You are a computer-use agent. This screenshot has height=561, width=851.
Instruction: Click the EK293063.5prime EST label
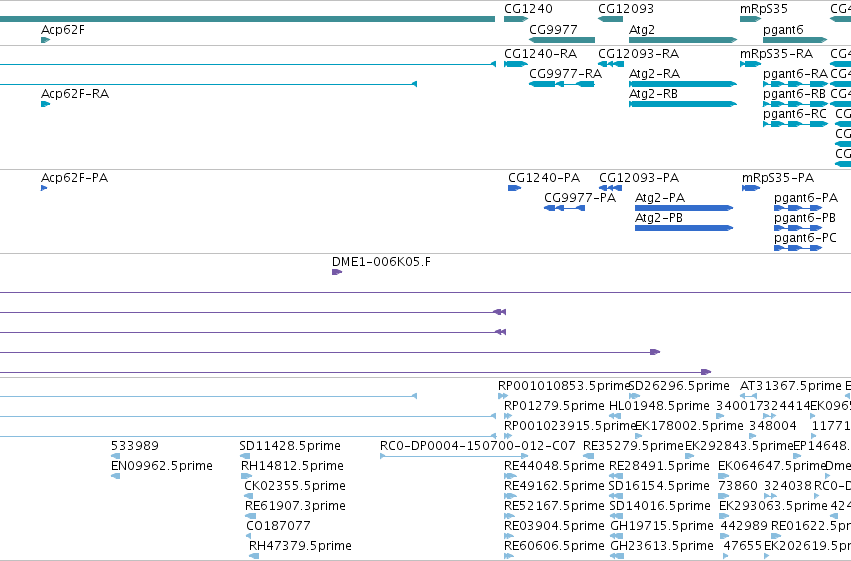click(773, 506)
